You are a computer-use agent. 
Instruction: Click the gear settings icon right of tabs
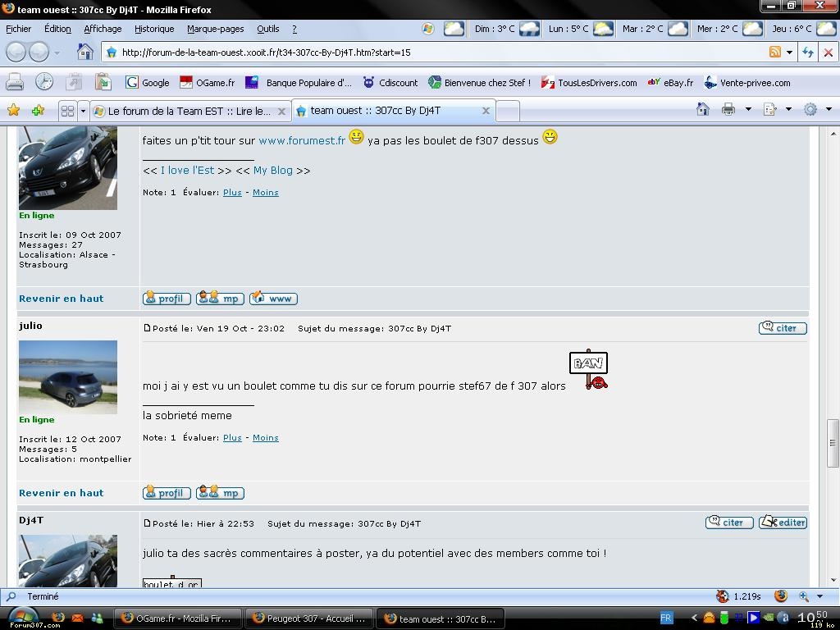pos(810,109)
